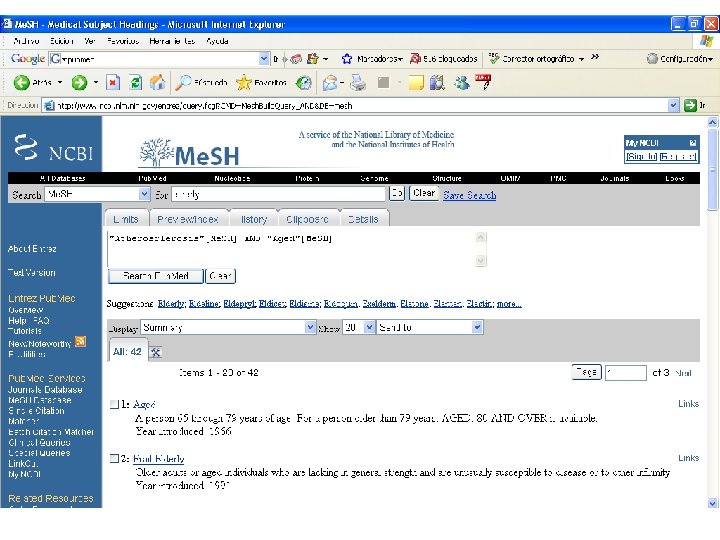Open Messenger people icon in toolbar
The width and height of the screenshot is (720, 540).
(x=461, y=83)
